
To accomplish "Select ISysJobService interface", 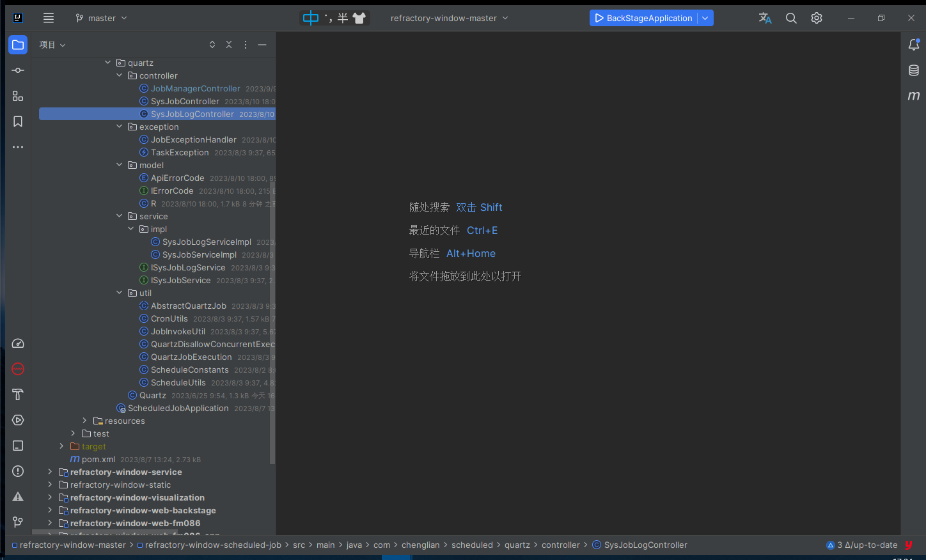I will pos(180,280).
